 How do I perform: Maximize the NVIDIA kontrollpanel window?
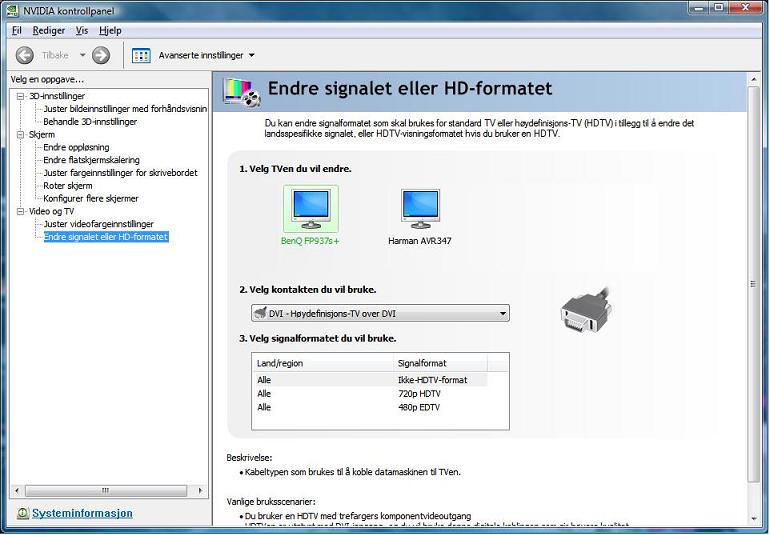pos(719,7)
